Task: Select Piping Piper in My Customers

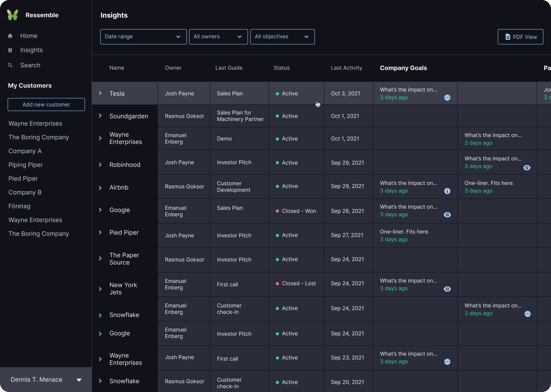Action: coord(26,165)
